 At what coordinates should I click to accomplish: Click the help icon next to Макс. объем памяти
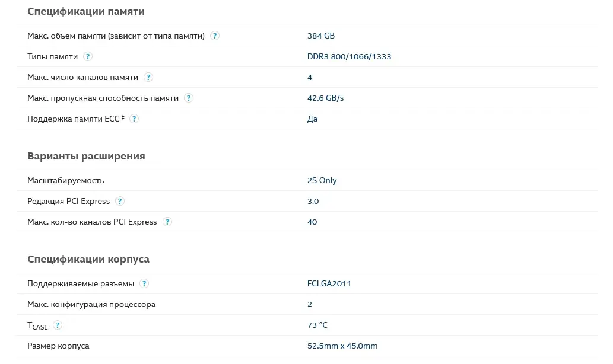215,36
